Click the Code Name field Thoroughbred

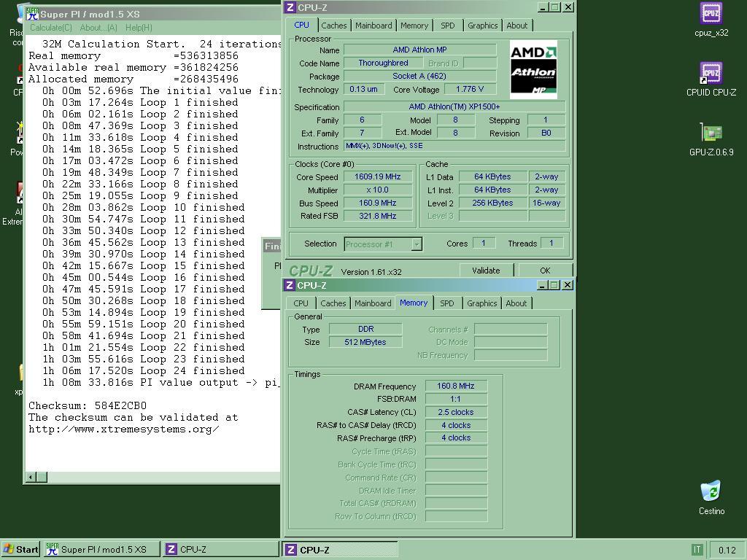point(383,63)
